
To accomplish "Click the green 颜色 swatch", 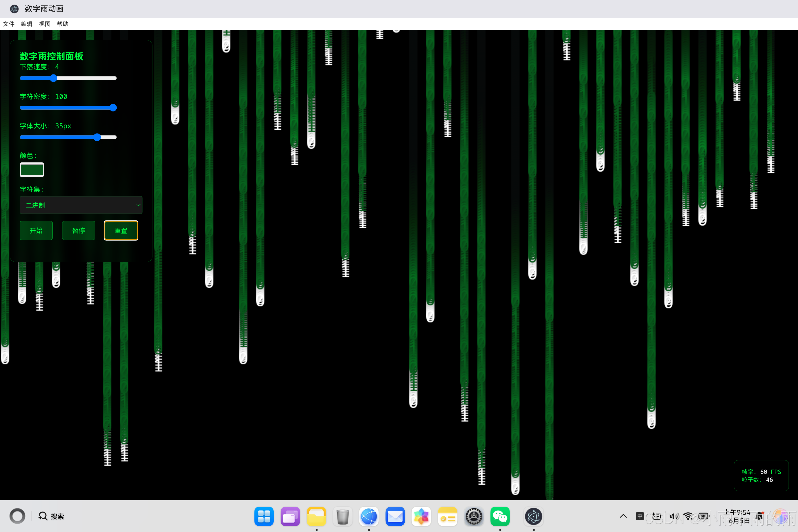I will point(32,170).
